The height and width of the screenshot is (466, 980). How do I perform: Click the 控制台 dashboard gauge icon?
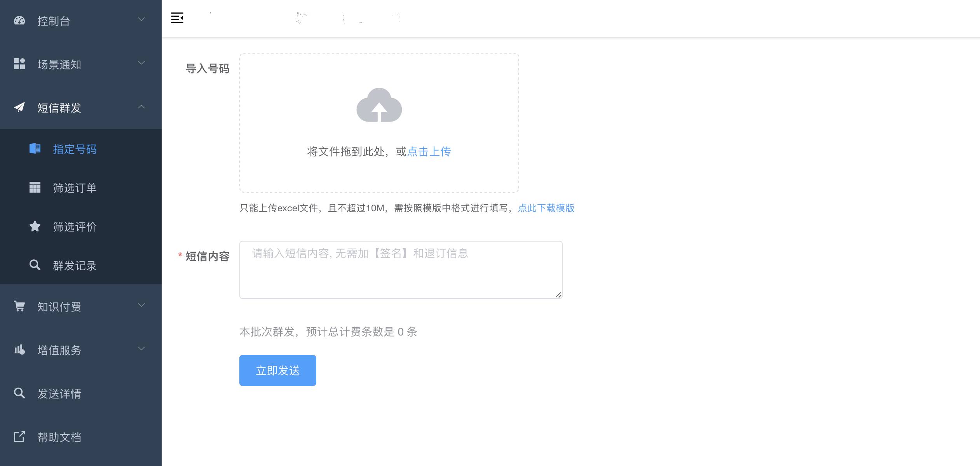(19, 21)
